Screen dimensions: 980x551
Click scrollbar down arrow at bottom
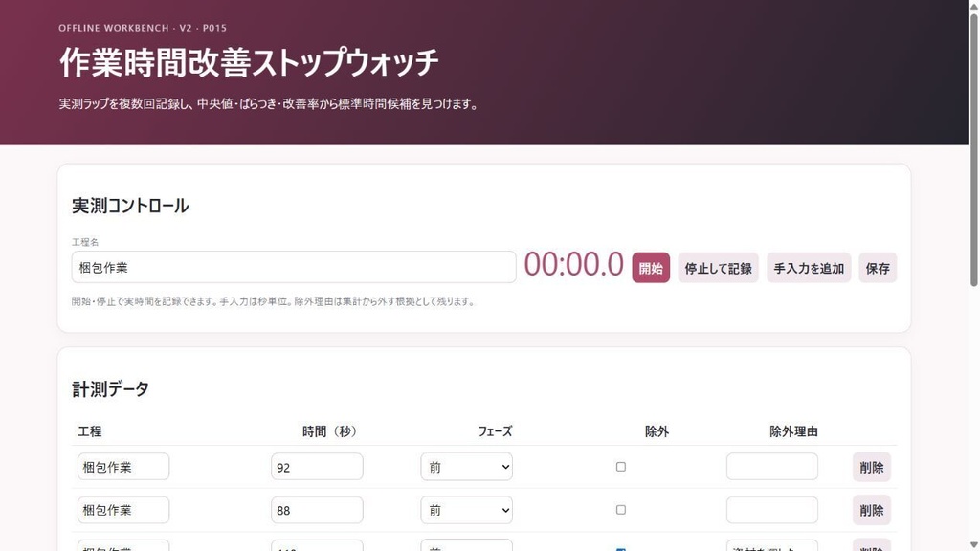pyautogui.click(x=973, y=545)
